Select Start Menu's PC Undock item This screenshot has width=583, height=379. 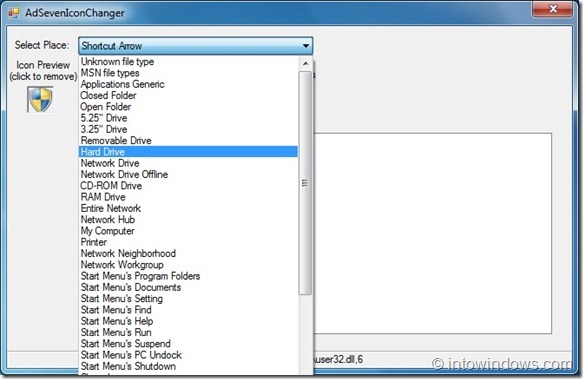coord(189,355)
